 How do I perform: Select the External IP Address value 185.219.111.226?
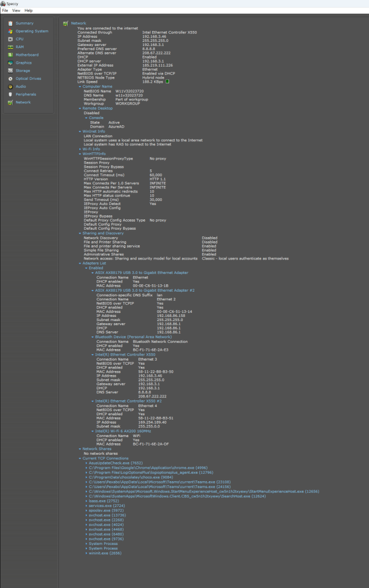157,65
